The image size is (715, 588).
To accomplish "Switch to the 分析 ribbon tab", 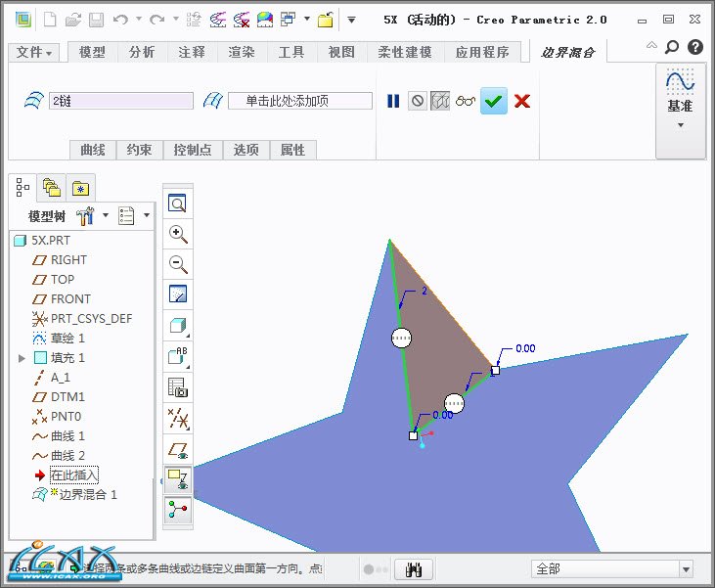I will click(142, 52).
